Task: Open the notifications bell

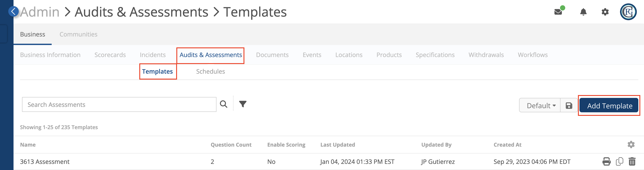Action: (583, 12)
